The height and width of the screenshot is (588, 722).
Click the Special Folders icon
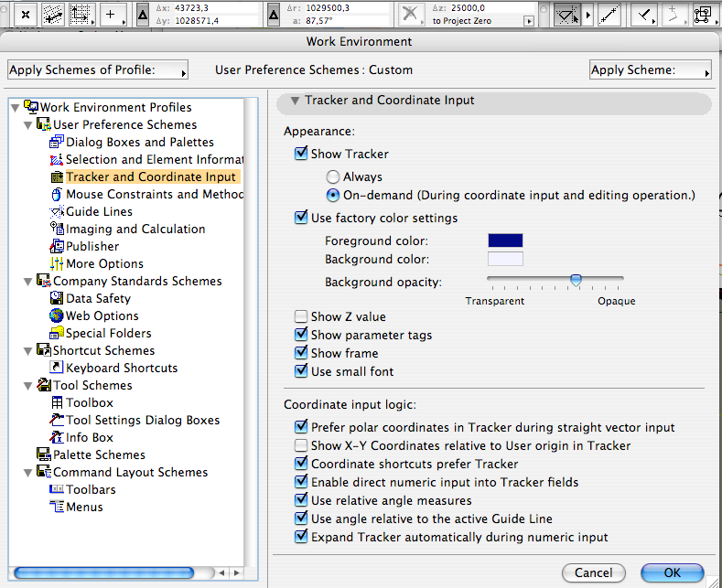tap(56, 333)
